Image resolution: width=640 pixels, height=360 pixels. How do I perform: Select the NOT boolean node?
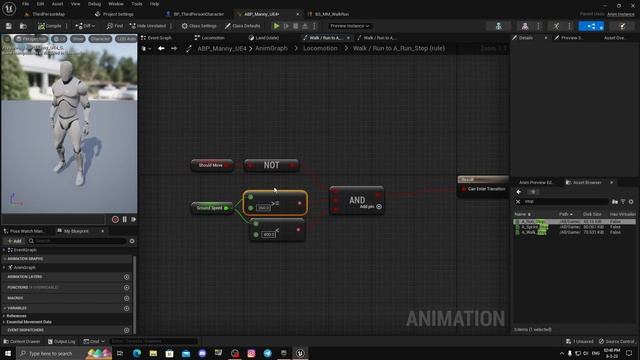[x=271, y=165]
